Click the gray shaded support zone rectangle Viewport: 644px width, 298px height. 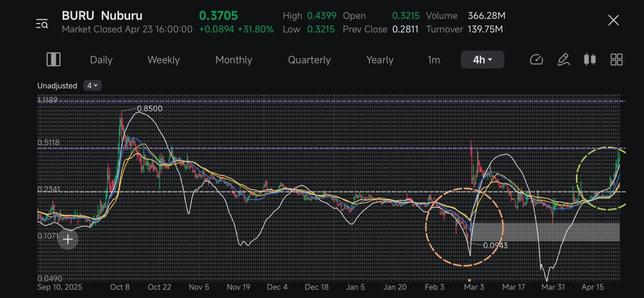point(545,232)
